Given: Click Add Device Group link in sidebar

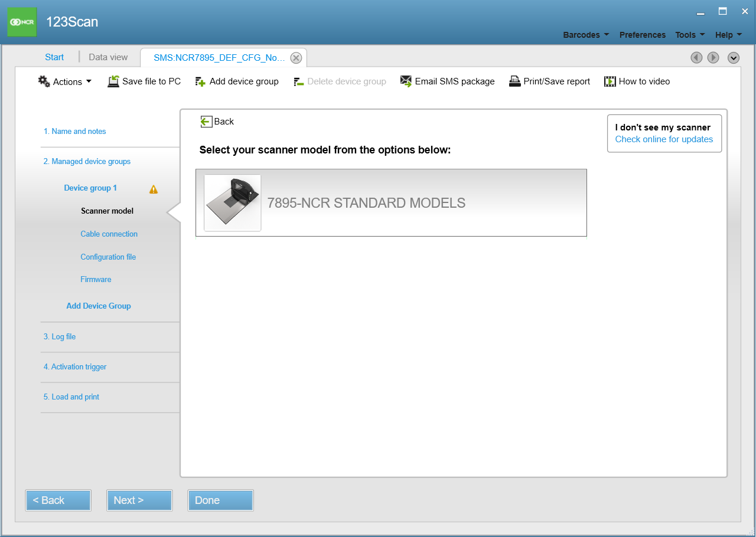Looking at the screenshot, I should tap(99, 306).
